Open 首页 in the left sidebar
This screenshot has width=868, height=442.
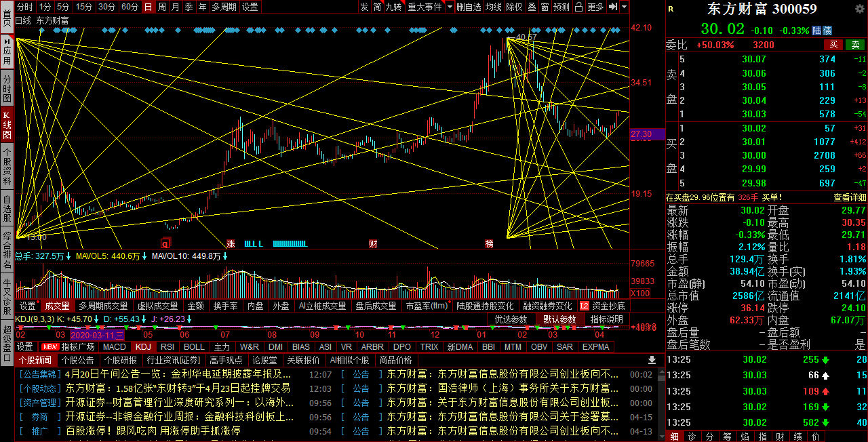pyautogui.click(x=7, y=18)
